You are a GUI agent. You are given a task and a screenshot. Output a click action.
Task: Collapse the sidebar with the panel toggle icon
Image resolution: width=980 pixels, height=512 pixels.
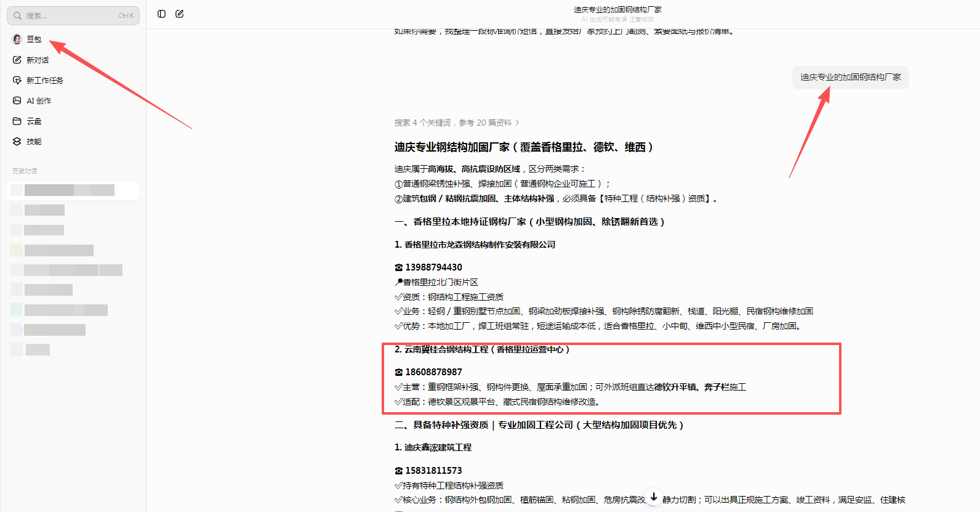coord(162,14)
